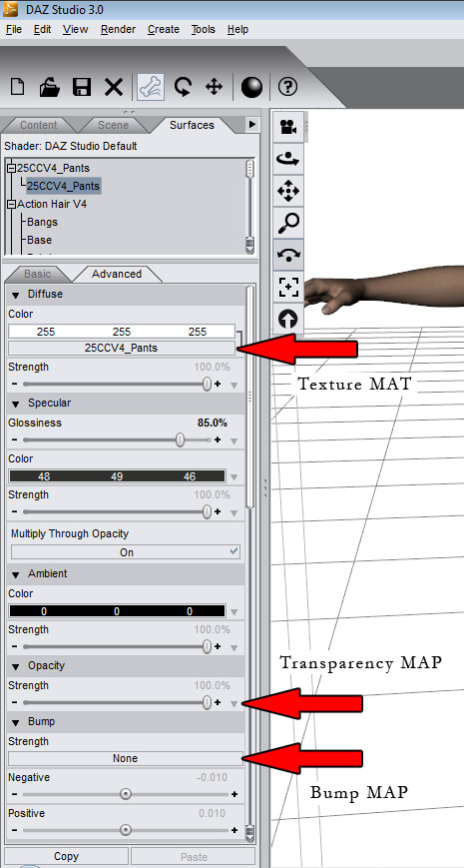Click the viewport orbit icon
Viewport: 464px width, 868px height.
(x=288, y=159)
